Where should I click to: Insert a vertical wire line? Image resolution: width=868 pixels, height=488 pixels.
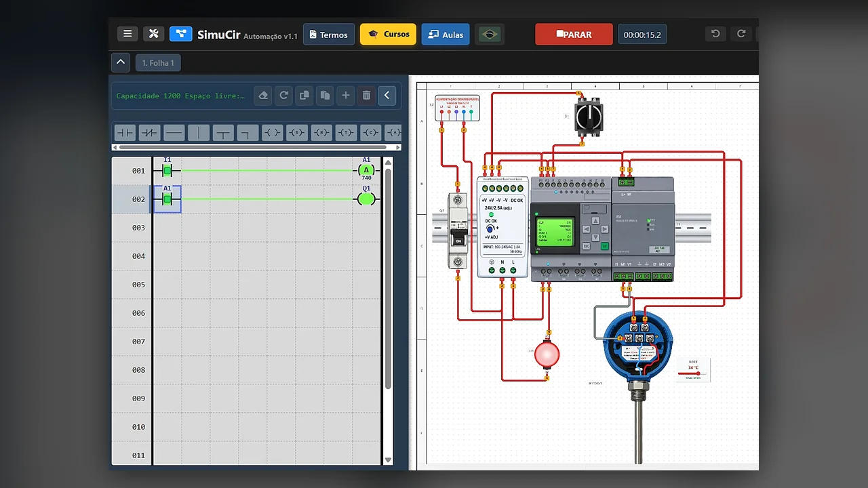[x=199, y=133]
